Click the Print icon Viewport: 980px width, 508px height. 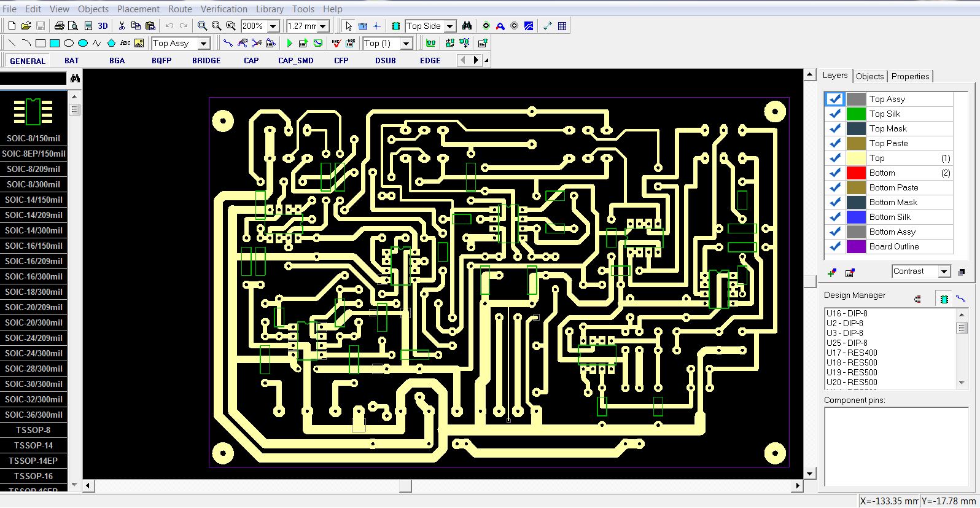pos(59,26)
